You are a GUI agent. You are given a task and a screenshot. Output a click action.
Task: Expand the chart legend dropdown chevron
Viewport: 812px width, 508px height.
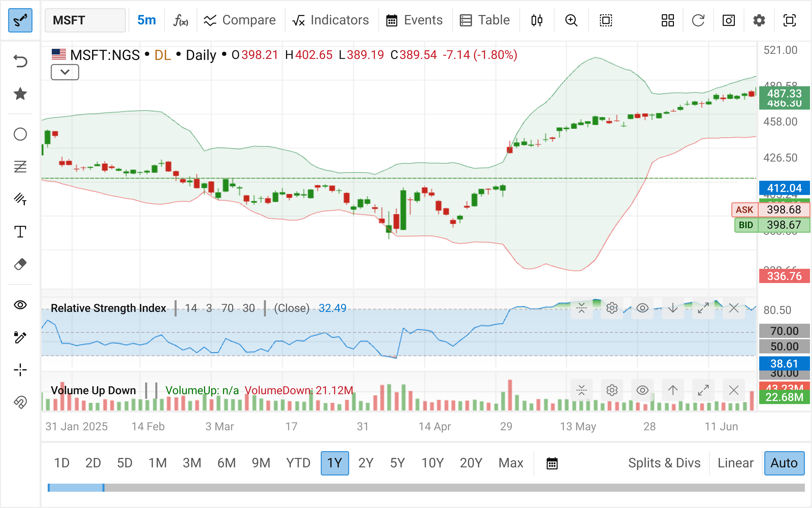(x=65, y=72)
